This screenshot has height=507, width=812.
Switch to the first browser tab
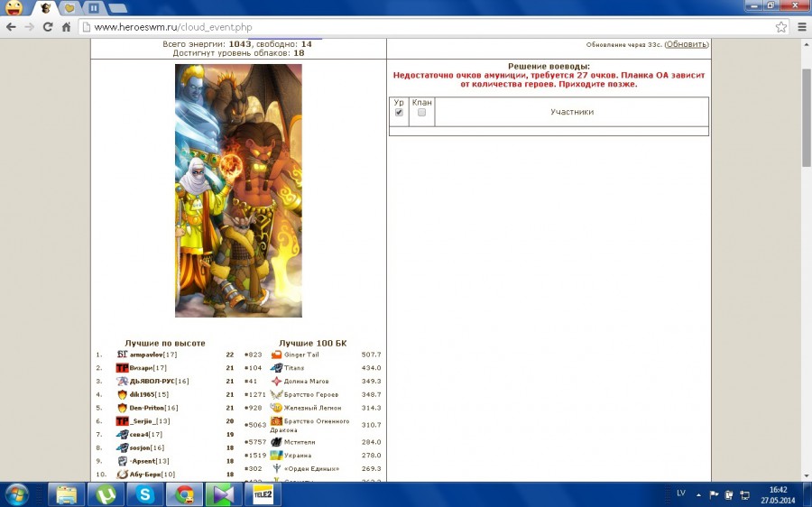(14, 8)
